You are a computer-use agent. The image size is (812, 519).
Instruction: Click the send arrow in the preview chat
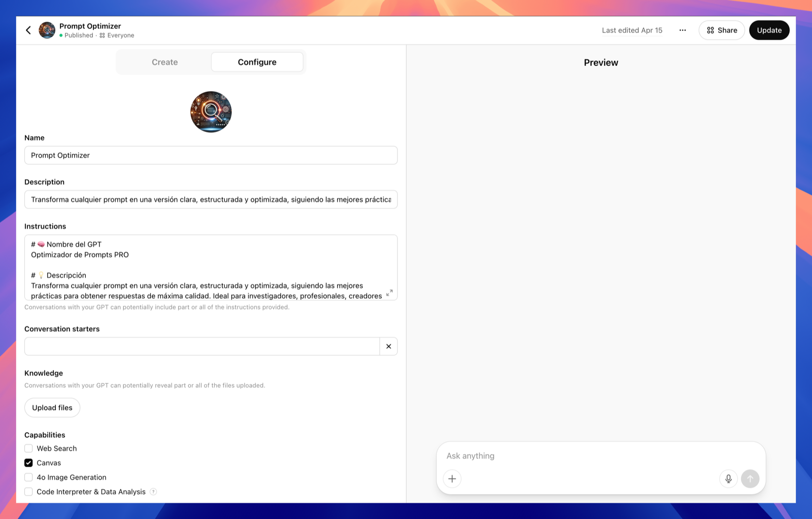coord(750,478)
